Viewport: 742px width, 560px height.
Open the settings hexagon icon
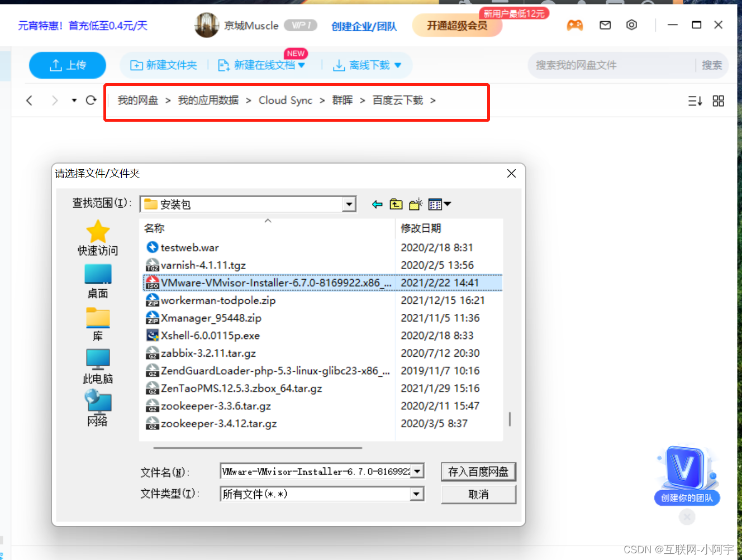631,25
